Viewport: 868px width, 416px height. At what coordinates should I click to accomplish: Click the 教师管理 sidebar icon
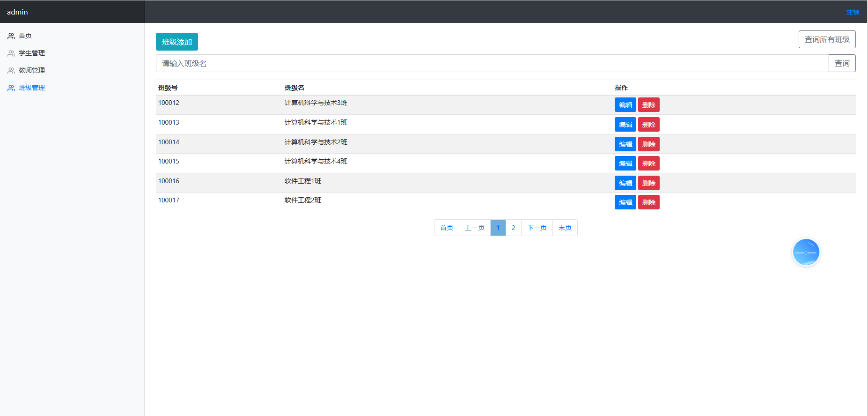11,71
